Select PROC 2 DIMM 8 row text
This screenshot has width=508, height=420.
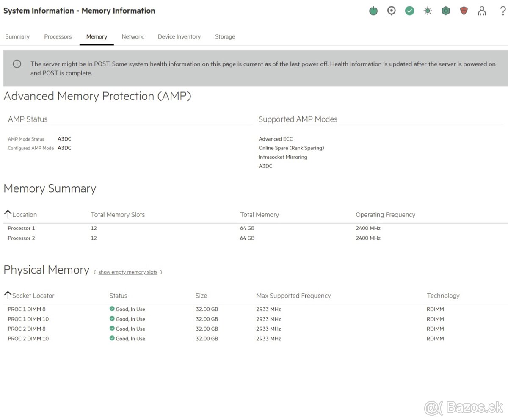[x=27, y=329]
